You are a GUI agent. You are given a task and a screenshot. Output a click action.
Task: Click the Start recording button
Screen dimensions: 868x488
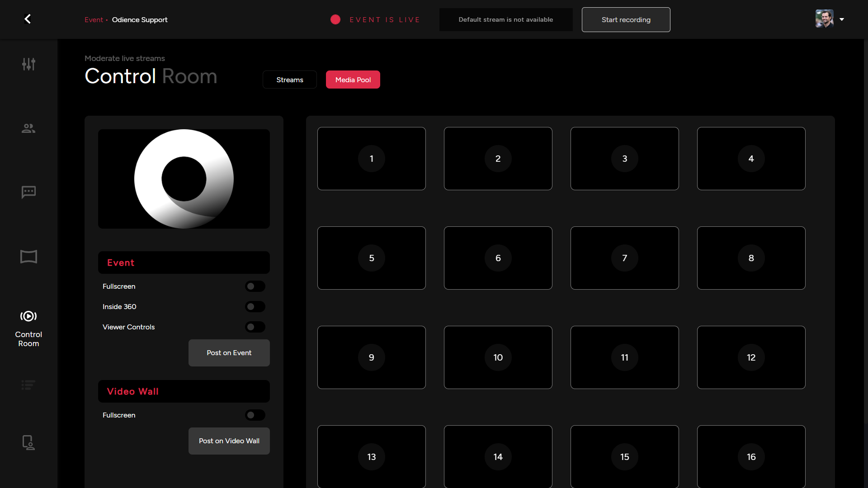click(626, 20)
